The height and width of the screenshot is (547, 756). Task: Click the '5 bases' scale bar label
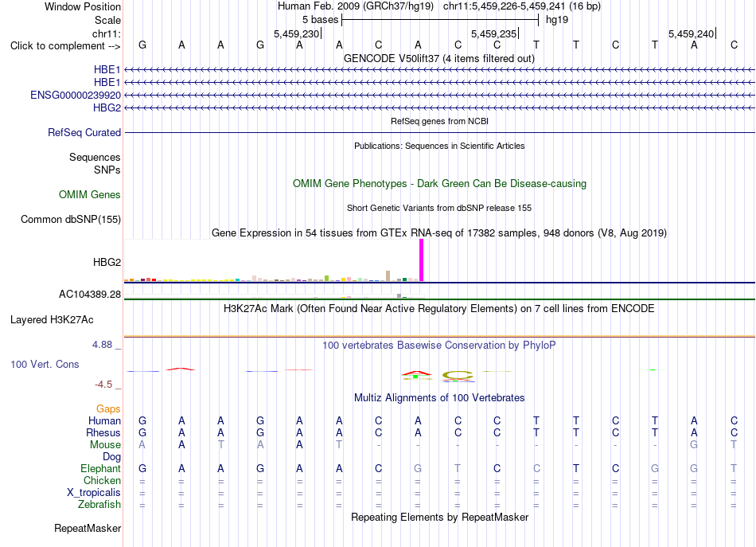tap(320, 20)
